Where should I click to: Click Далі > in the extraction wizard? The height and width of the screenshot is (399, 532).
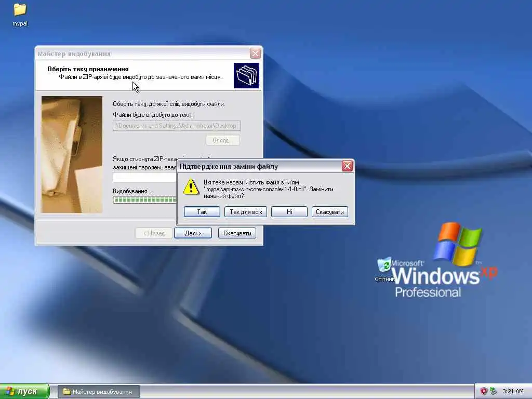coord(193,233)
